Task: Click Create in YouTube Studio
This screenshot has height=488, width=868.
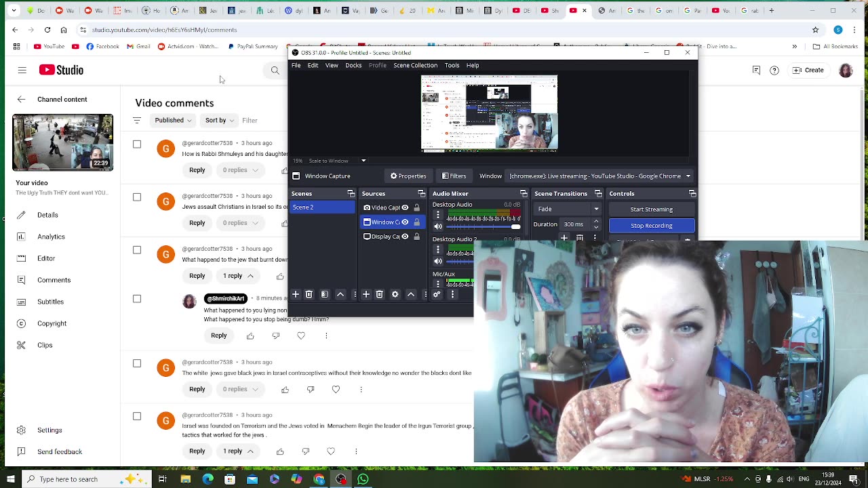Action: (x=808, y=70)
